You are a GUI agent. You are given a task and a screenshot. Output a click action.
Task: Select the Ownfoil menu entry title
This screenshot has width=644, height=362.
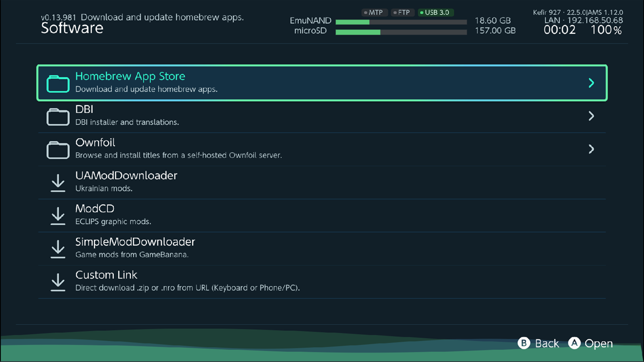point(96,143)
